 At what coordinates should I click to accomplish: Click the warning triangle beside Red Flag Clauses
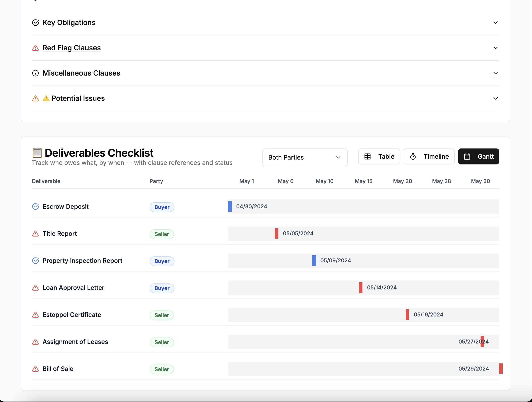[x=35, y=48]
